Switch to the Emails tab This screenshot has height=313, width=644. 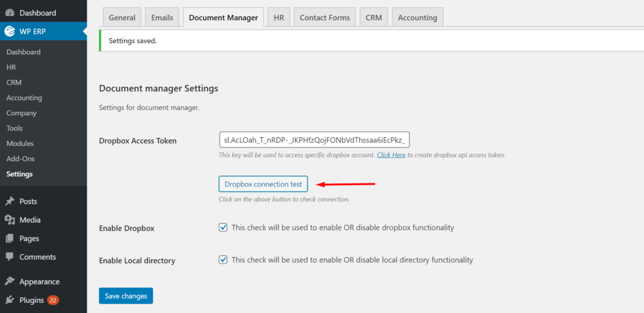coord(162,18)
